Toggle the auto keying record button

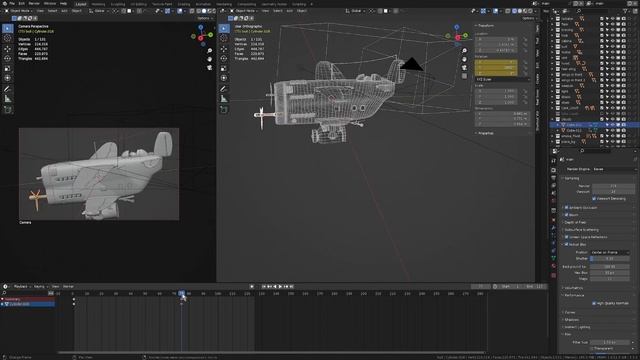(252, 287)
